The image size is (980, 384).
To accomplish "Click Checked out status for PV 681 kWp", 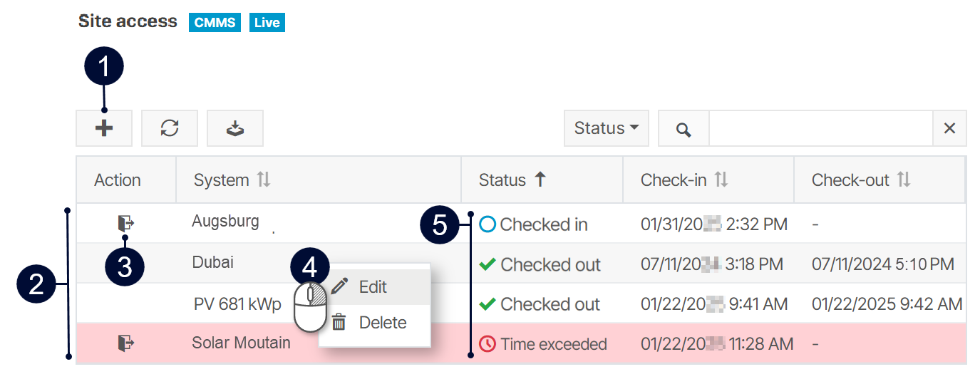I will click(540, 304).
